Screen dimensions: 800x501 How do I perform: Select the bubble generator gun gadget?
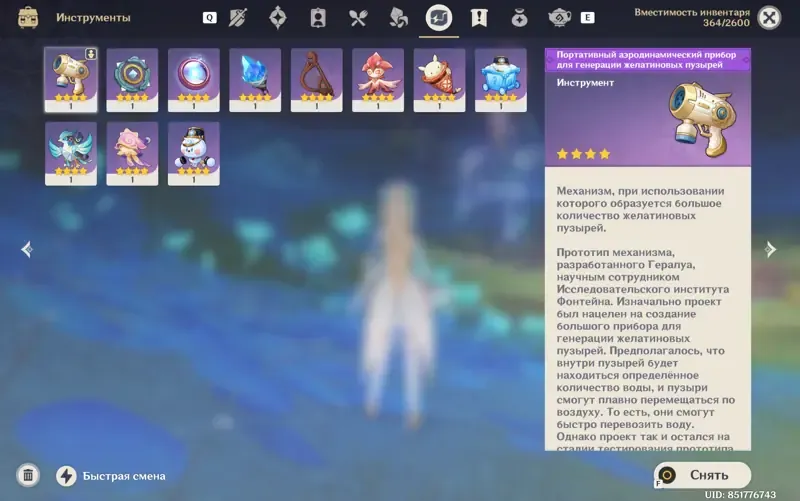point(71,80)
